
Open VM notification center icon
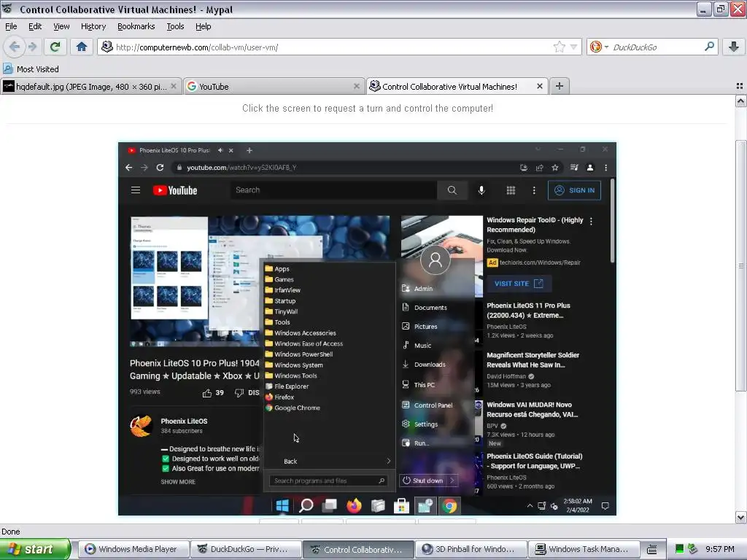(x=605, y=506)
